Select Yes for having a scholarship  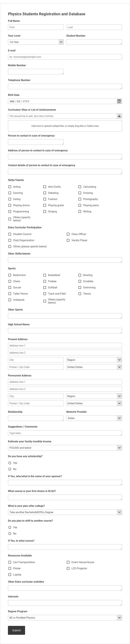(x=10, y=463)
